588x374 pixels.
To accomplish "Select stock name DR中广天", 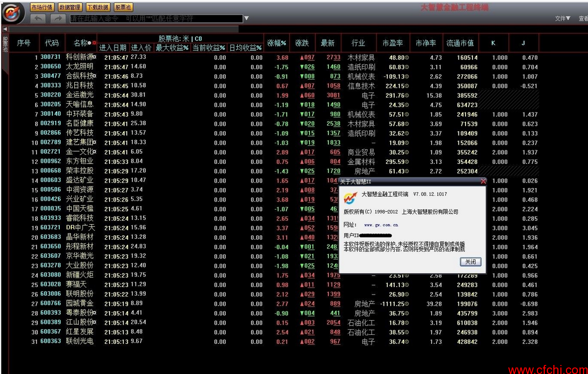I will tap(80, 228).
